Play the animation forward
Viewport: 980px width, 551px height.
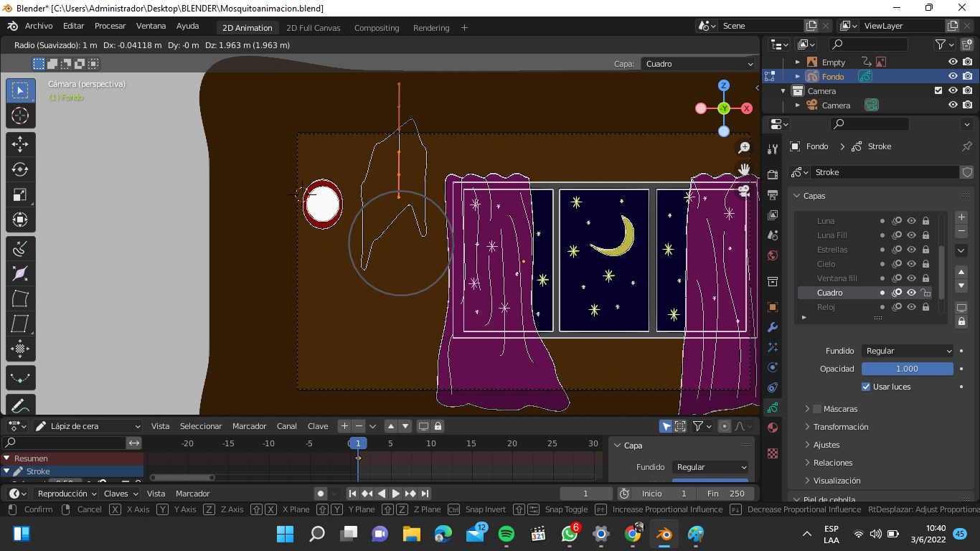click(396, 494)
